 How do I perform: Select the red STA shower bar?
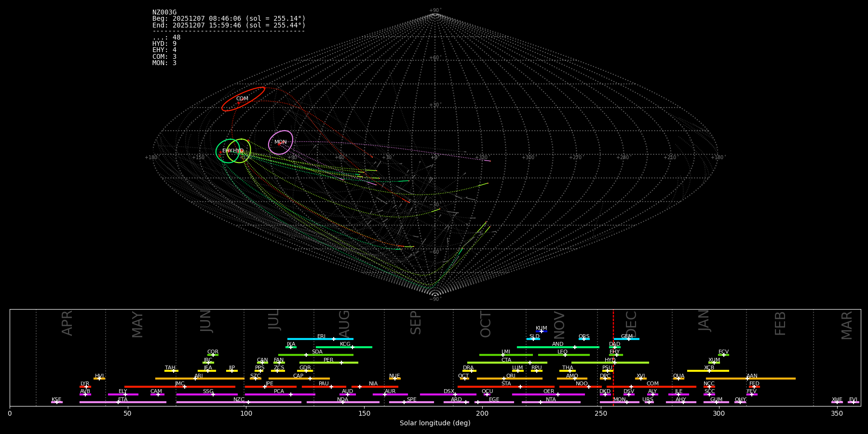click(x=506, y=387)
